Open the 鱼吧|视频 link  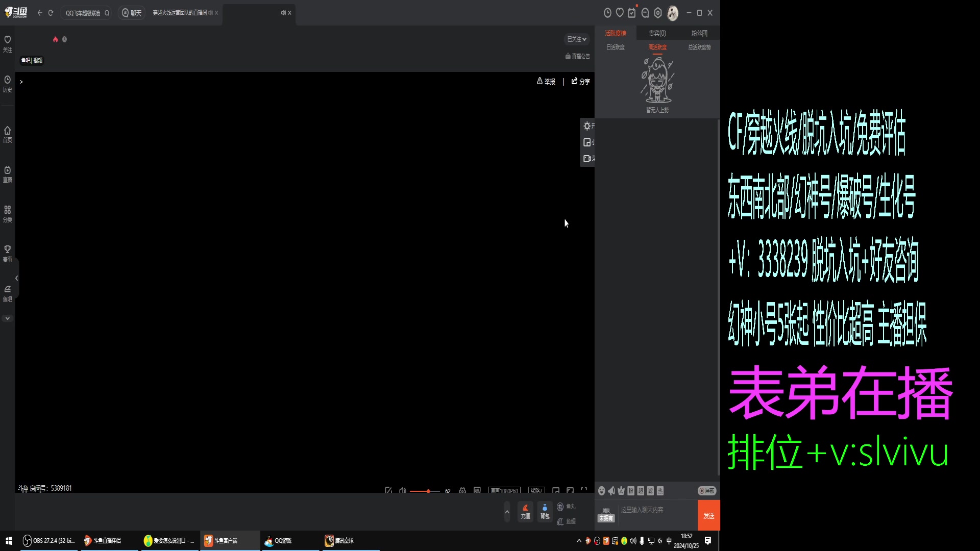click(x=32, y=60)
